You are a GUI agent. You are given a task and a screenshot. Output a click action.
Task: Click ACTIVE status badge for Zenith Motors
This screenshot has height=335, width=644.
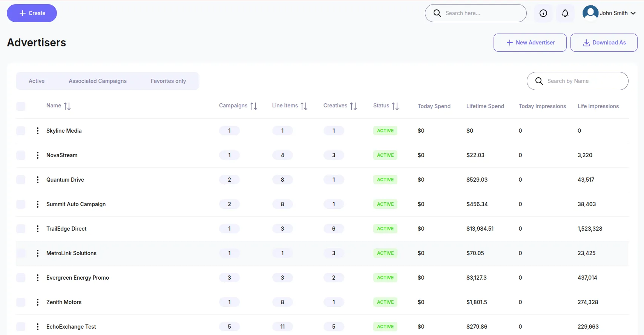coord(385,302)
